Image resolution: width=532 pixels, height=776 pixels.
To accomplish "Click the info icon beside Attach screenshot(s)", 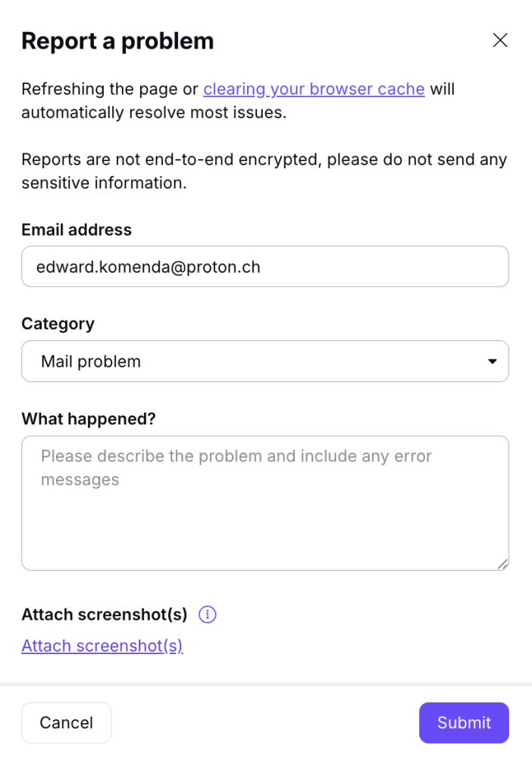I will pyautogui.click(x=208, y=615).
